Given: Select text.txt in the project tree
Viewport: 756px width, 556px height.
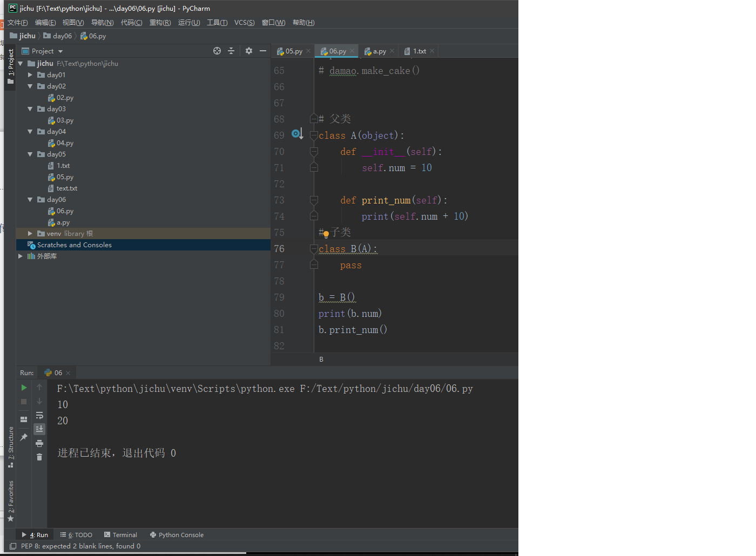Looking at the screenshot, I should coord(63,188).
